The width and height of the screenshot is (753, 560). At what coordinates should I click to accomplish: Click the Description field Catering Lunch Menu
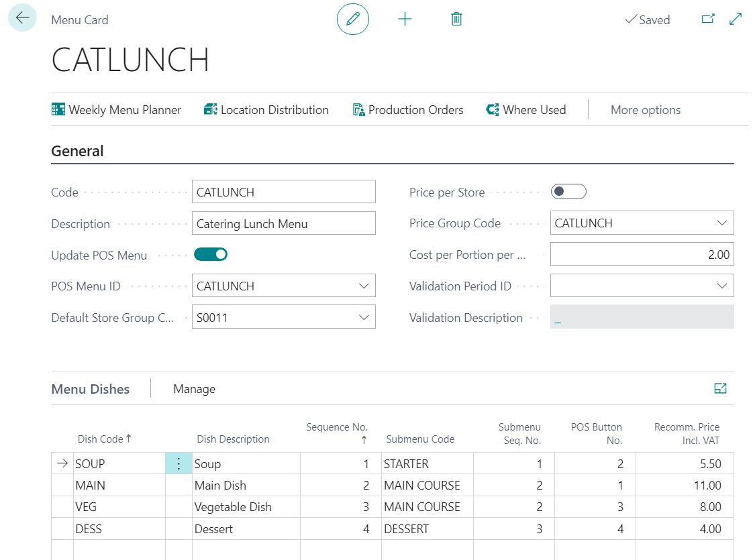(283, 223)
